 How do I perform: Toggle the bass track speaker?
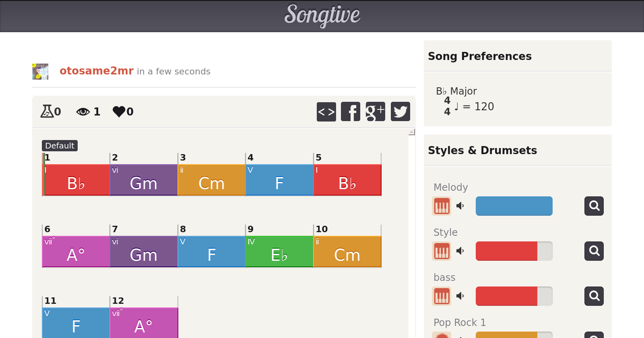[460, 296]
